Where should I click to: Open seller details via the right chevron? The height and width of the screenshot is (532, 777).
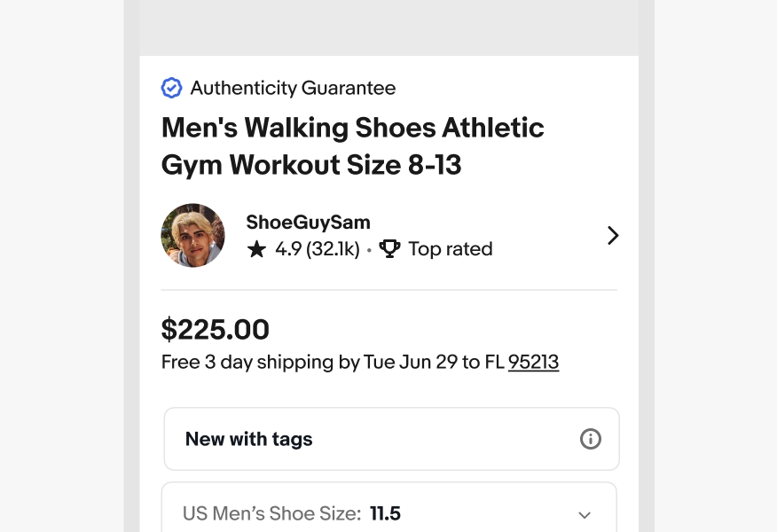click(x=613, y=235)
